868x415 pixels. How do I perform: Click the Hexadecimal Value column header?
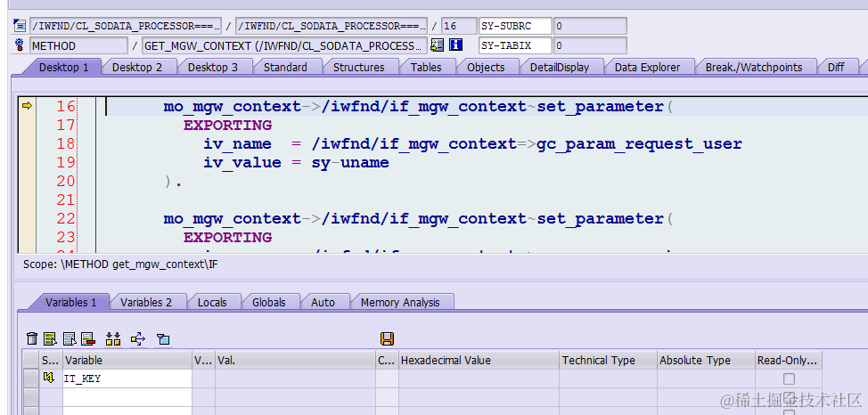tap(479, 360)
